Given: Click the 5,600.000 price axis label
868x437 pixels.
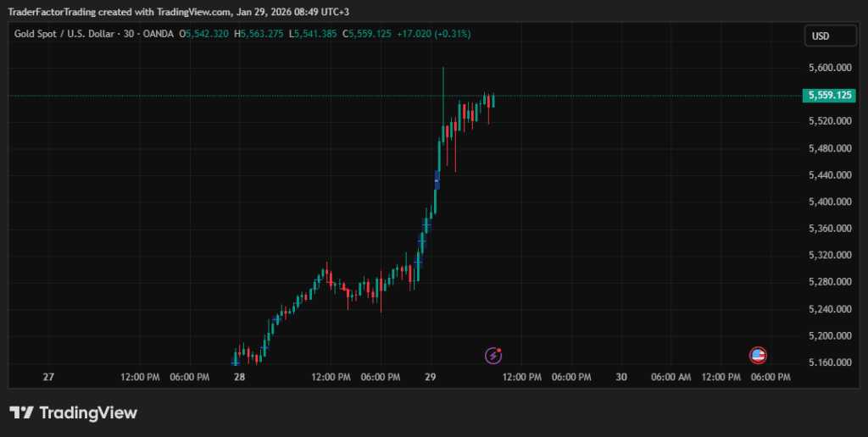Looking at the screenshot, I should coord(830,68).
